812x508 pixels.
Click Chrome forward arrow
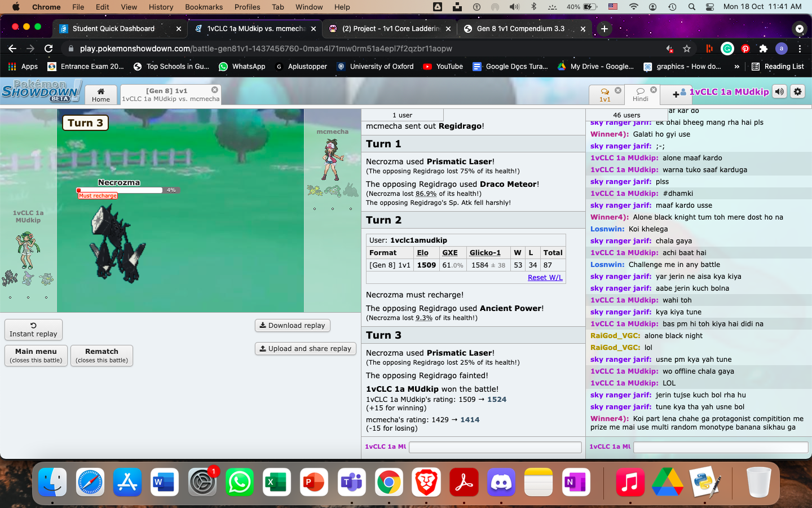tap(30, 49)
